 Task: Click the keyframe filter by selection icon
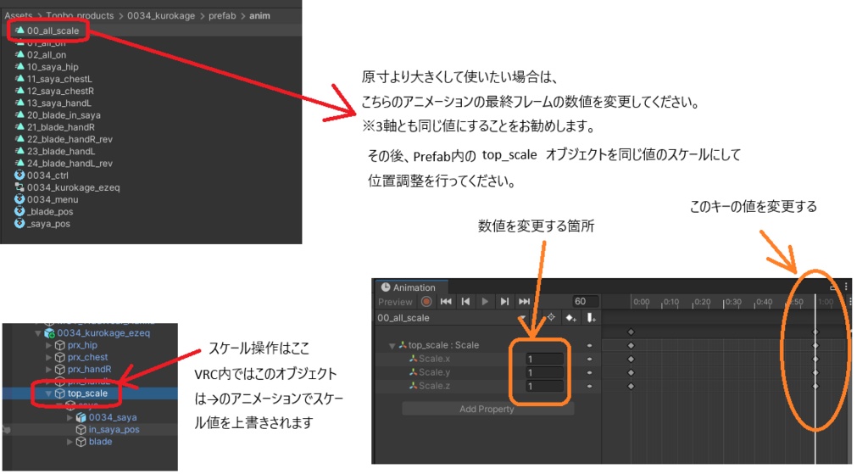click(551, 317)
